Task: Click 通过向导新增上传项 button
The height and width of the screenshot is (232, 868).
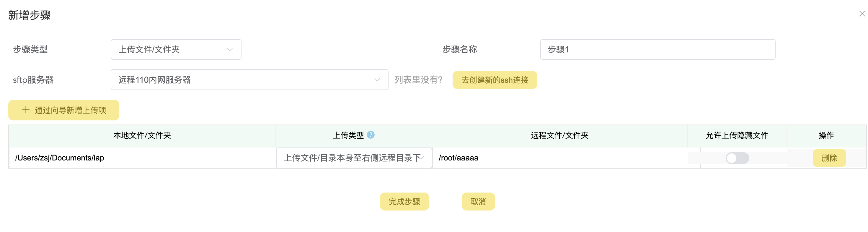Action: coord(64,110)
